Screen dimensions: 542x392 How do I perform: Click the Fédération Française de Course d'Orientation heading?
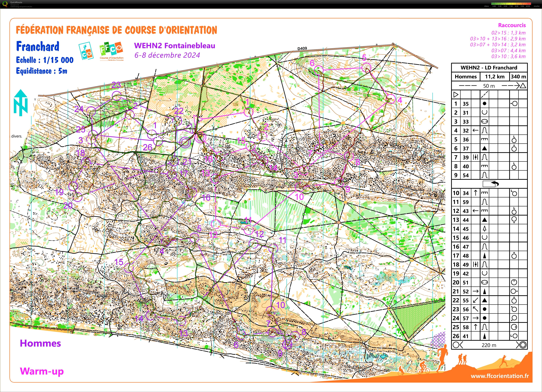pos(116,30)
